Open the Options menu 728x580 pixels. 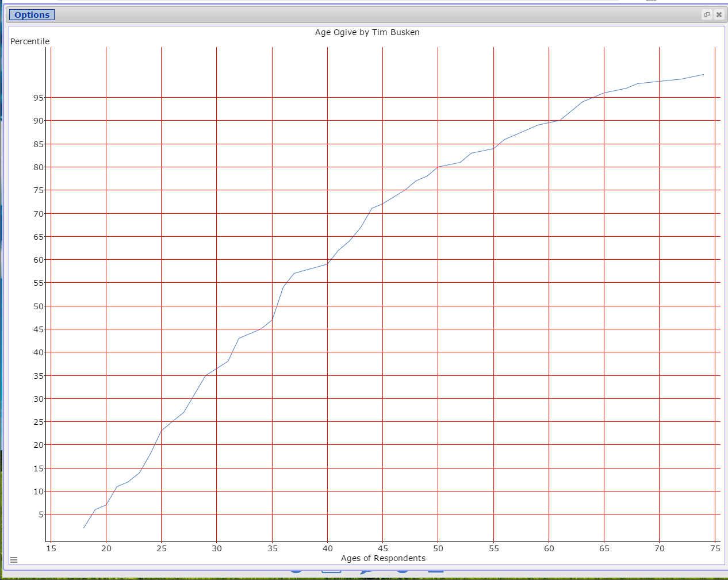[32, 15]
